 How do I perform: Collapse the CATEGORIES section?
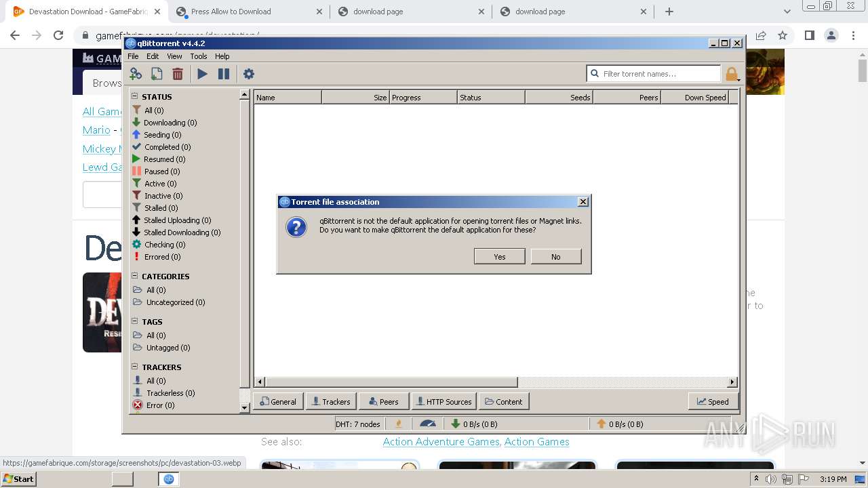click(134, 276)
